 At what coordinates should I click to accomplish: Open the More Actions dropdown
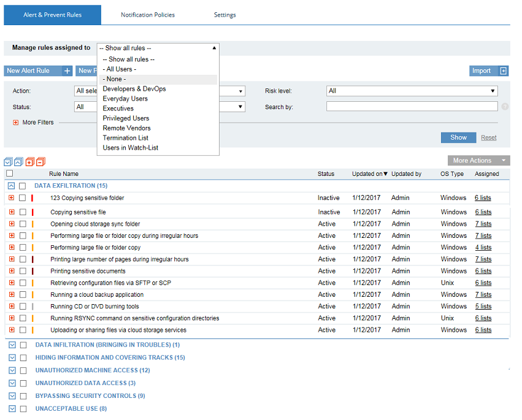click(x=478, y=161)
